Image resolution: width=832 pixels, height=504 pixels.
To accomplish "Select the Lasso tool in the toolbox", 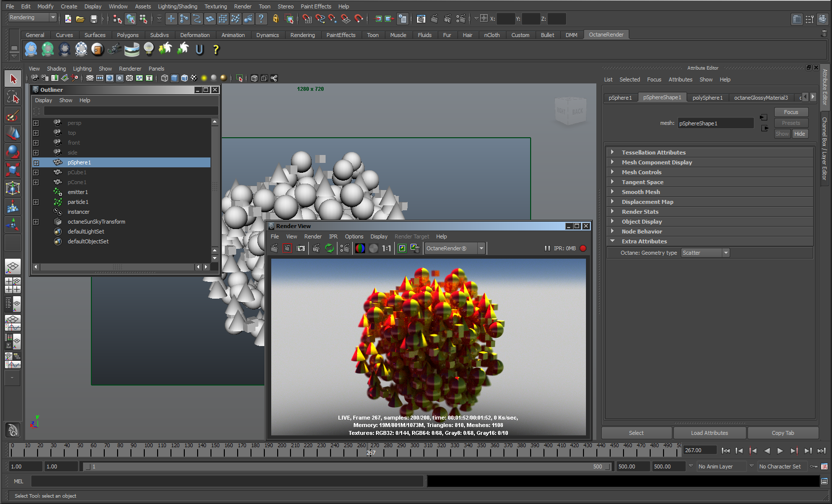I will pos(13,98).
